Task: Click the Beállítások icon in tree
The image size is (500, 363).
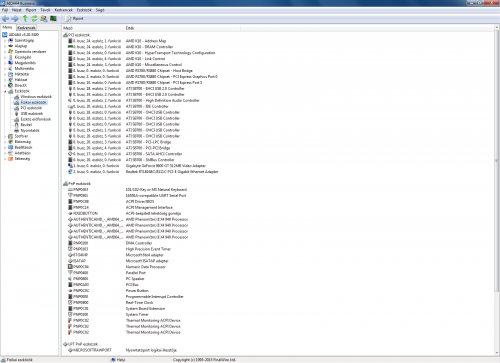Action: coord(10,147)
